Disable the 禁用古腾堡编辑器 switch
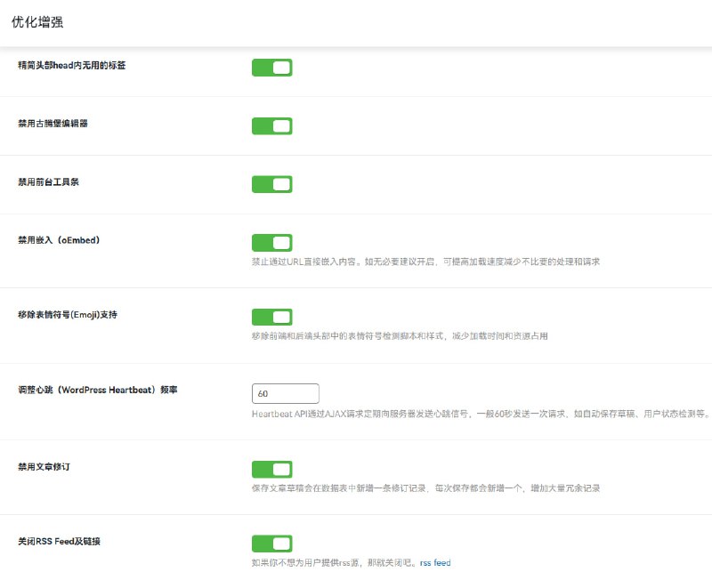The height and width of the screenshot is (588, 712). click(x=271, y=126)
